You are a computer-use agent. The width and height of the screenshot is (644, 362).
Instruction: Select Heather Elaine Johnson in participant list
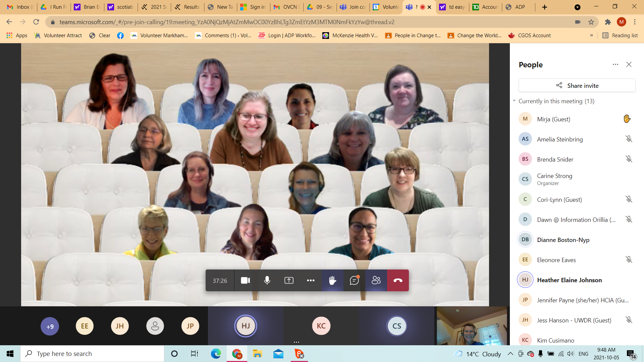[x=569, y=280]
